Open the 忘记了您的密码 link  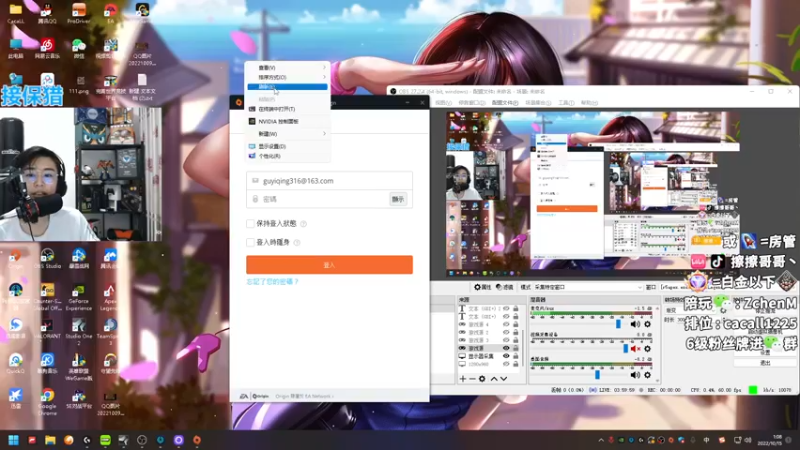click(x=272, y=282)
